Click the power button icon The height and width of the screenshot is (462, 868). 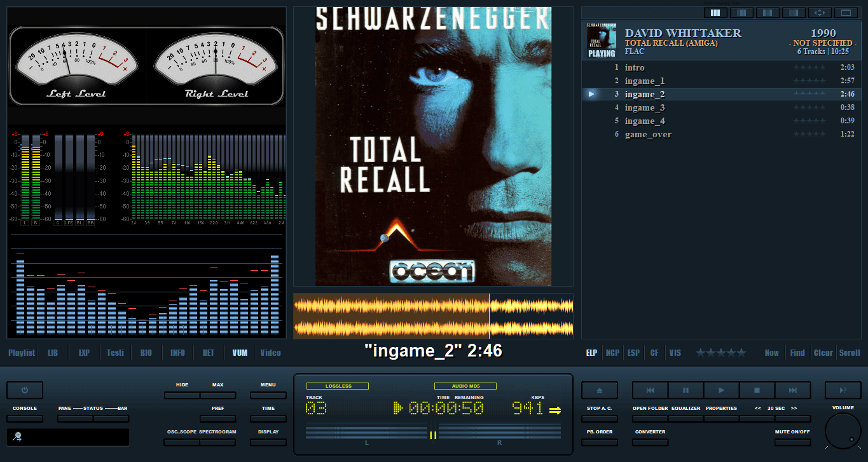click(25, 390)
